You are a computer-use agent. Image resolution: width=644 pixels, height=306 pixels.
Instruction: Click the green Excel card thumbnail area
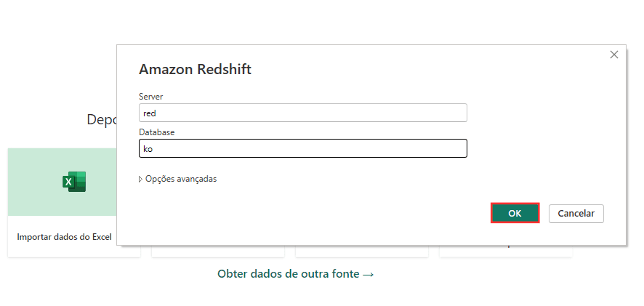click(44, 182)
